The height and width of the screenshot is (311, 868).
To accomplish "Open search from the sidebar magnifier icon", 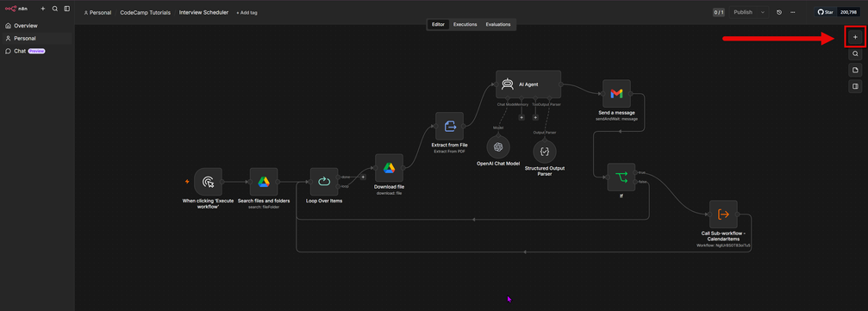I will click(55, 9).
